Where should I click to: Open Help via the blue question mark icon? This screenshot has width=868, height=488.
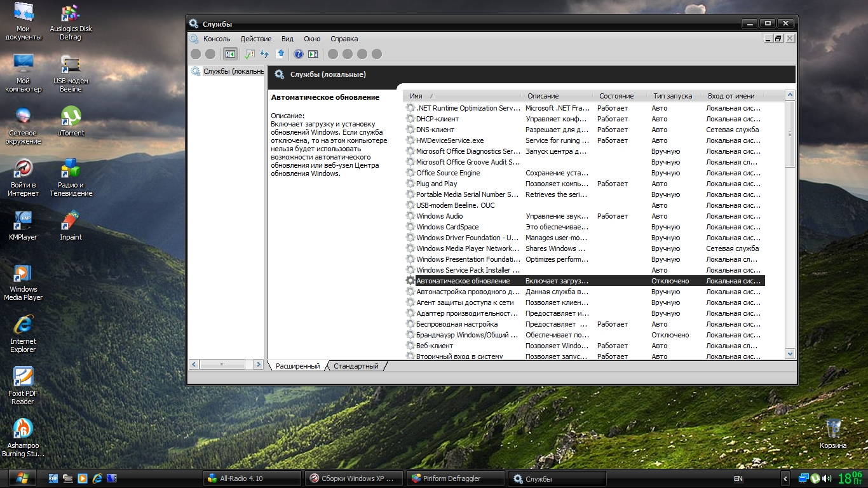pyautogui.click(x=299, y=54)
